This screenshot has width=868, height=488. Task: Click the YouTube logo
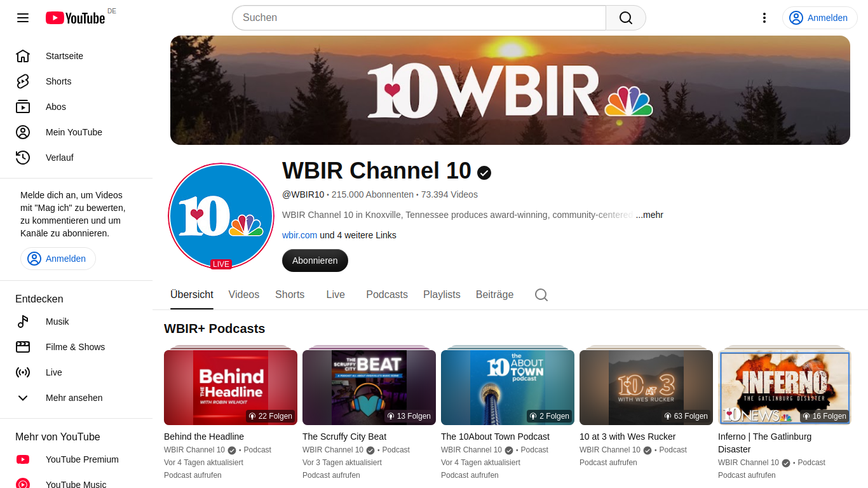75,18
